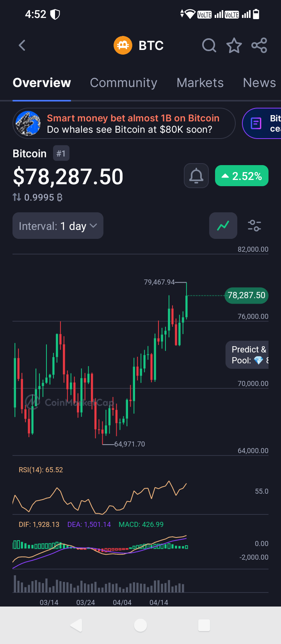The width and height of the screenshot is (281, 644).
Task: Set a price alert with bell icon
Action: tap(196, 176)
